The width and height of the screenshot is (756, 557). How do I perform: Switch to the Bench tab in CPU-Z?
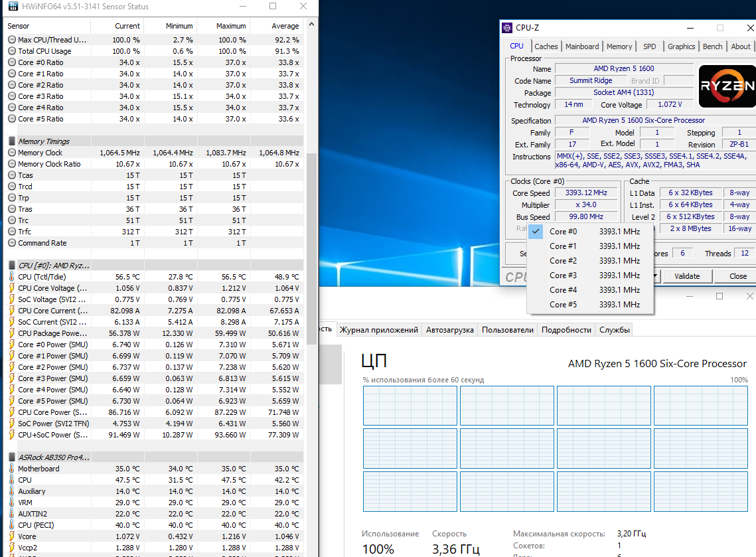click(713, 46)
